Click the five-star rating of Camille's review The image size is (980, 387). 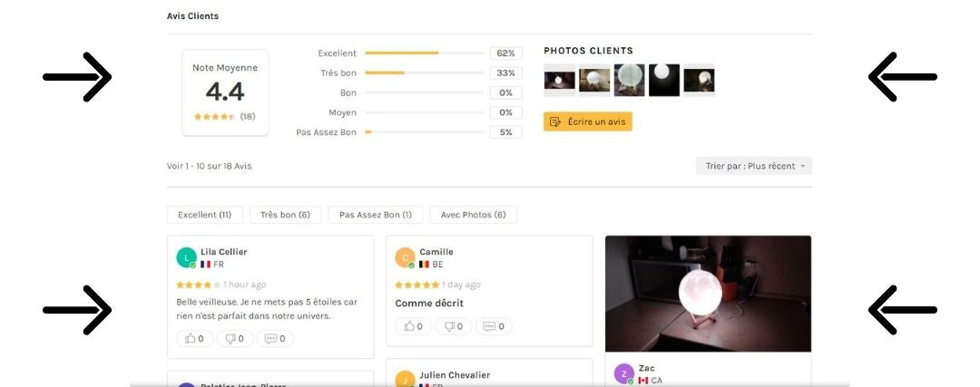coord(416,285)
